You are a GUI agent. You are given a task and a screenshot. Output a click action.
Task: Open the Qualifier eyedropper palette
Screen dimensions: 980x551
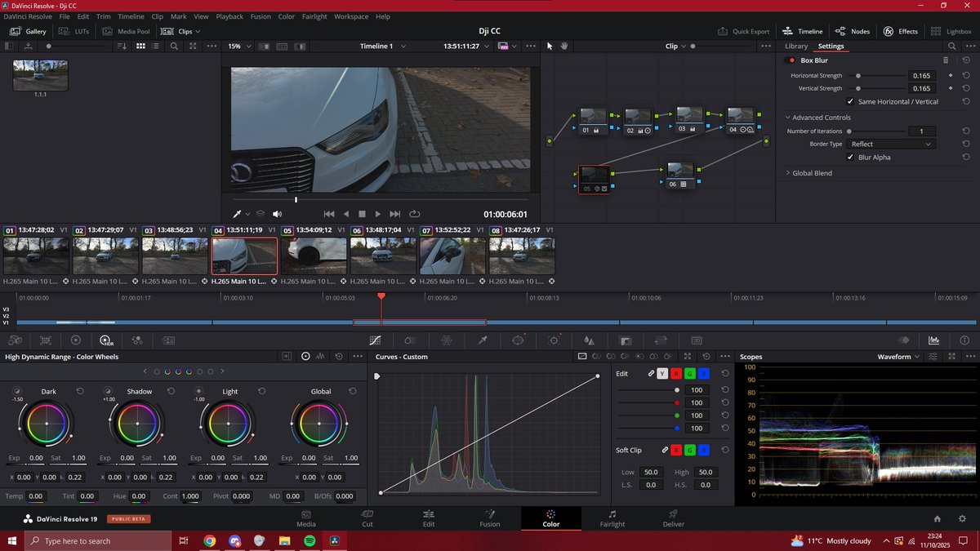point(483,340)
